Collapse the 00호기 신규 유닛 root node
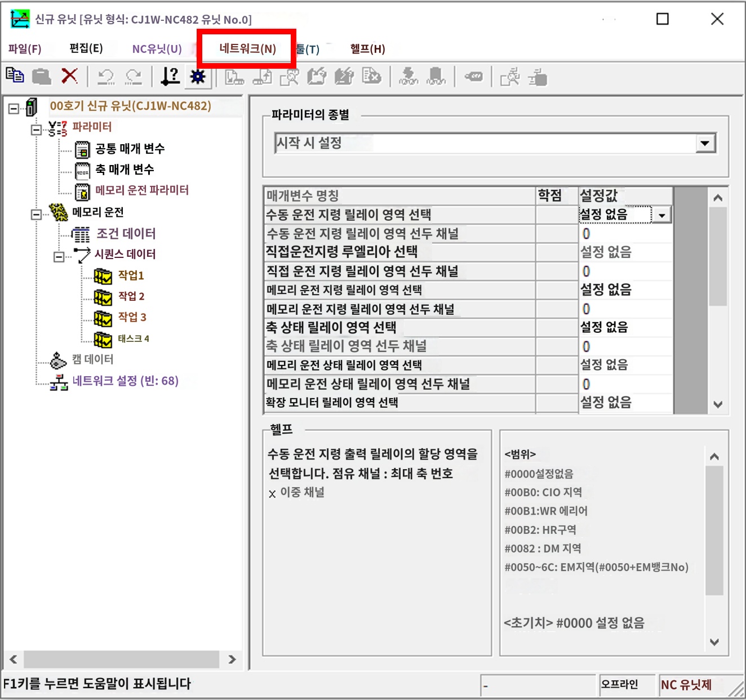 [14, 108]
